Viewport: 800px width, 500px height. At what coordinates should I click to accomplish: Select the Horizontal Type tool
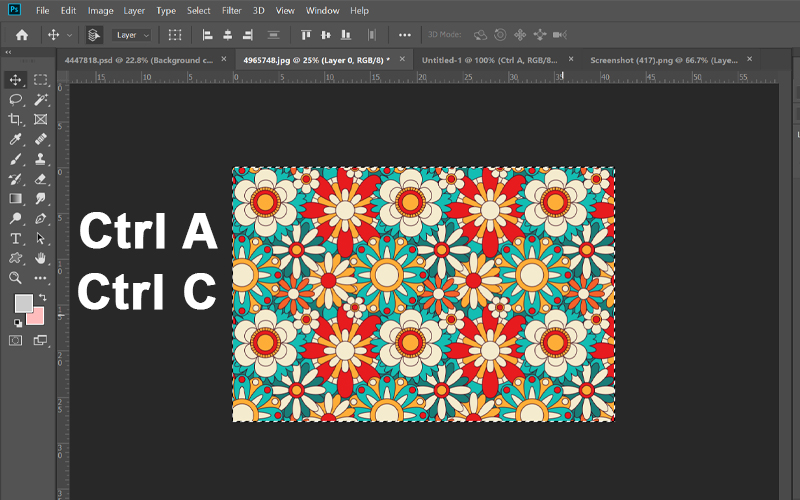(15, 238)
